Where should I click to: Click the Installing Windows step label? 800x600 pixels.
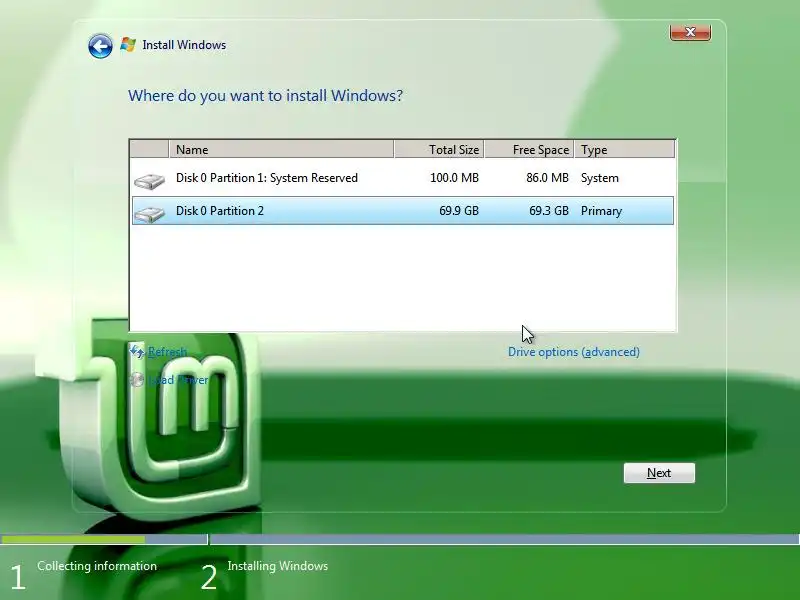click(x=278, y=566)
